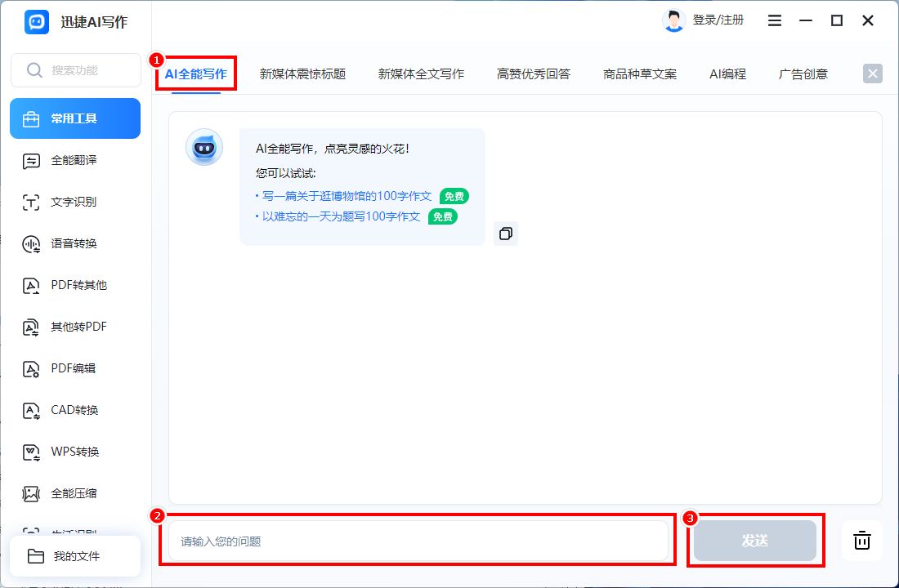This screenshot has height=588, width=899.
Task: Open 我的文件 text label
Action: pos(77,556)
